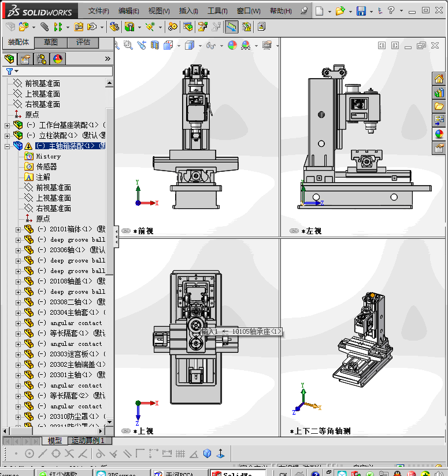Open the DisplayManager color ball tab

pos(58,59)
